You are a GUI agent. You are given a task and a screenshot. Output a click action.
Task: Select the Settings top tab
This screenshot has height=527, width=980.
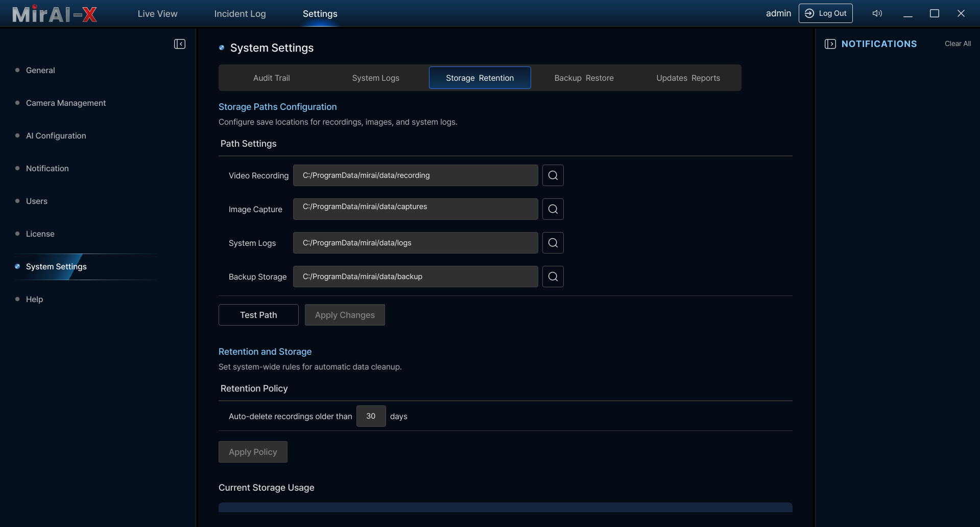pos(320,14)
